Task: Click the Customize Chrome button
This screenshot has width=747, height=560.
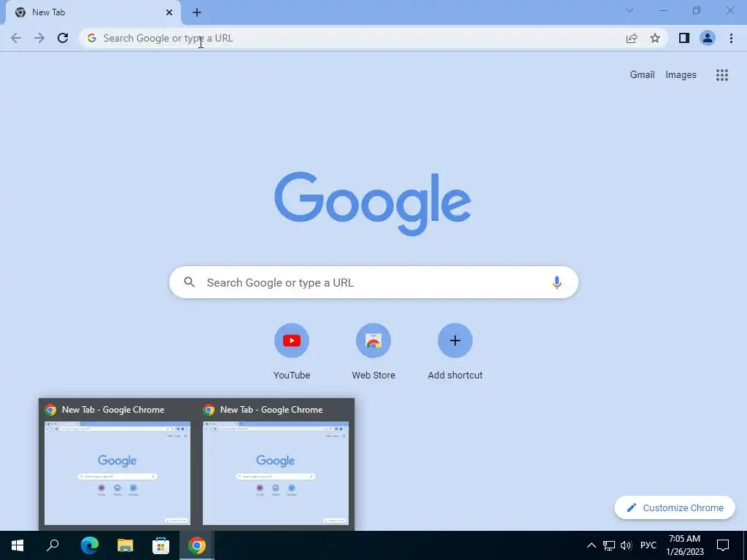Action: 675,507
